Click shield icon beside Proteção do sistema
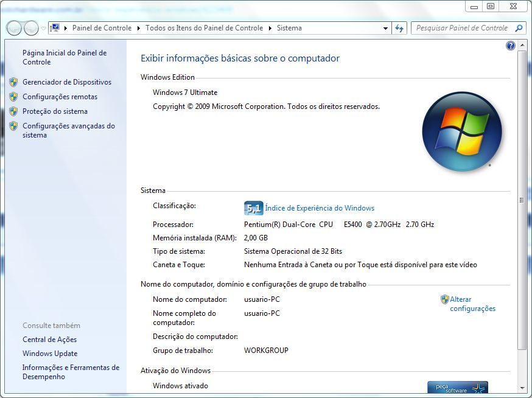The image size is (532, 398). pyautogui.click(x=13, y=111)
